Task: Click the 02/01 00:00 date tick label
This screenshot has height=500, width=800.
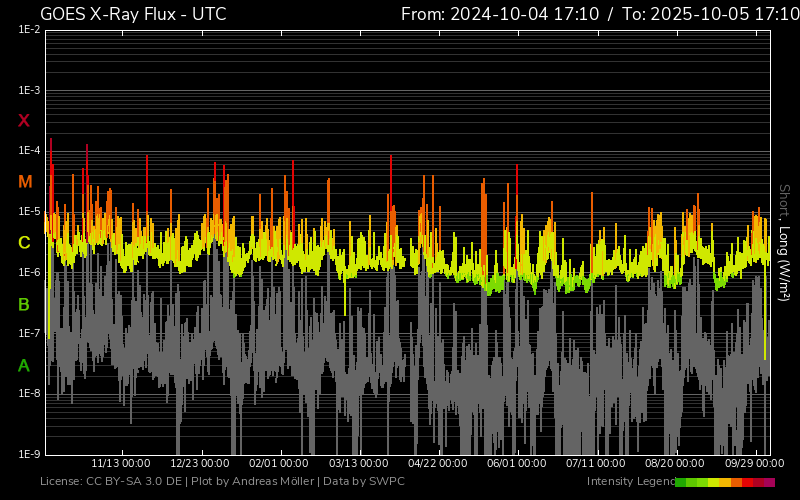Action: [279, 464]
